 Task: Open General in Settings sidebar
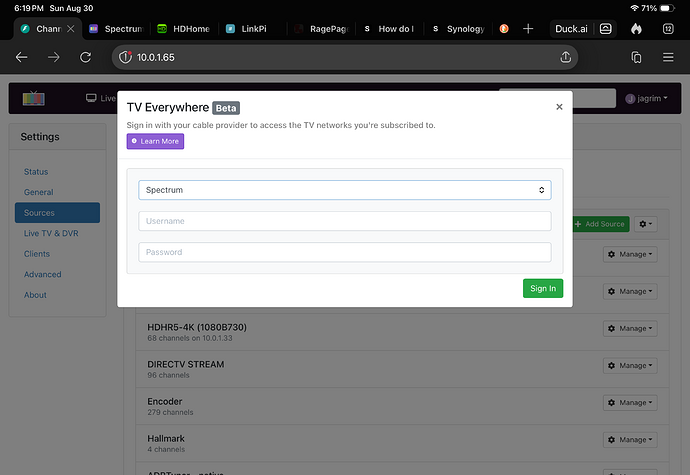click(x=38, y=192)
